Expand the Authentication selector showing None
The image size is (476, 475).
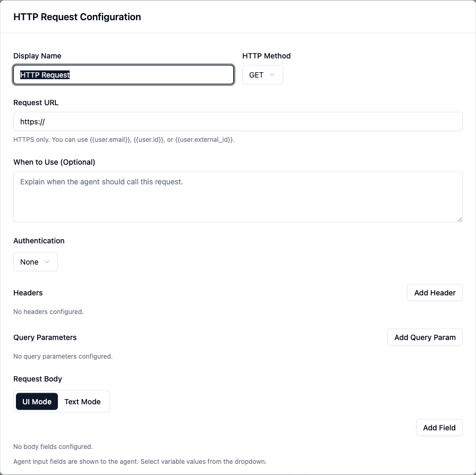[x=35, y=261]
